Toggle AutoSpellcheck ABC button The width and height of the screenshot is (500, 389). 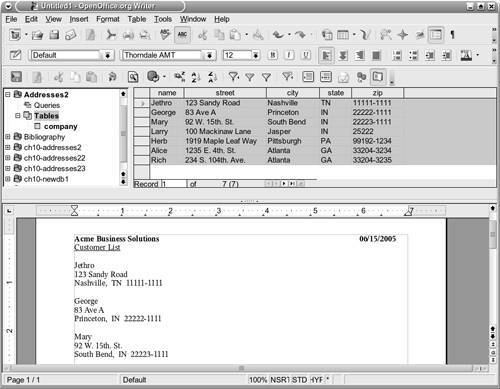182,35
